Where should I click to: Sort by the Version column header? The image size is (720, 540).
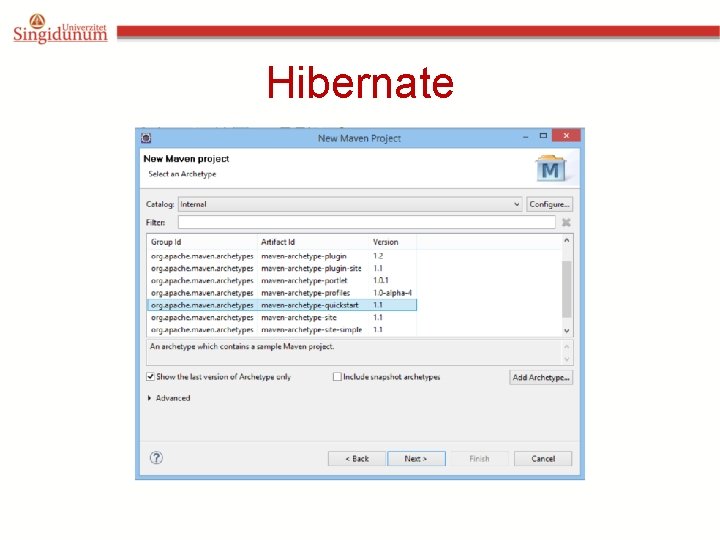point(393,242)
